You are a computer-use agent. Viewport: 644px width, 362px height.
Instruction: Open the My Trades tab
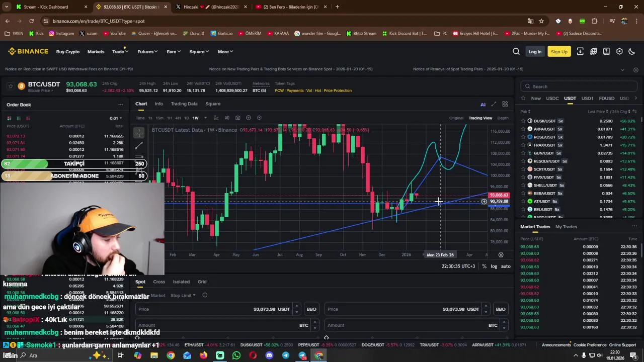[566, 227]
